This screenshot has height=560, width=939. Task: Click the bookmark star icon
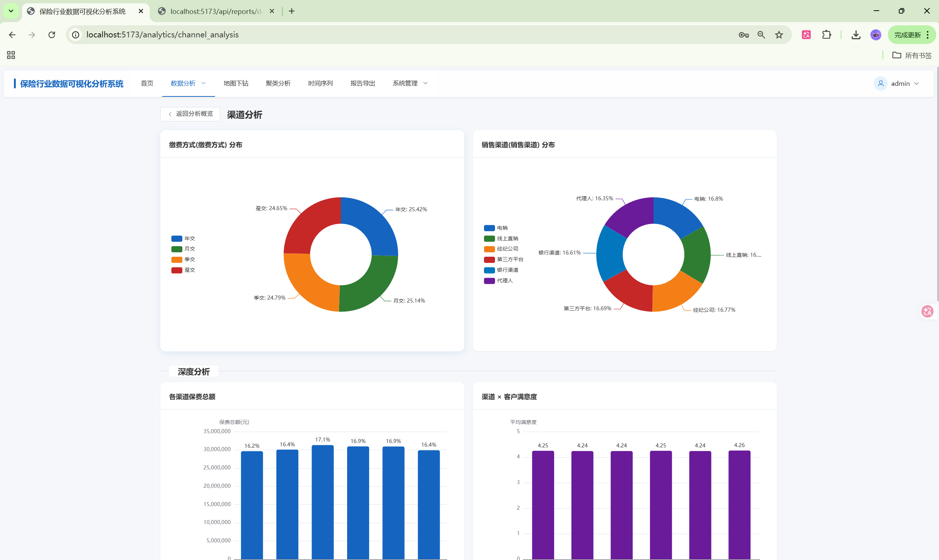pyautogui.click(x=779, y=35)
